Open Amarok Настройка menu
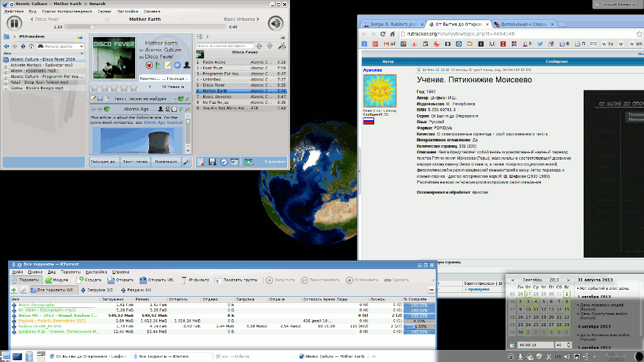 pyautogui.click(x=127, y=11)
